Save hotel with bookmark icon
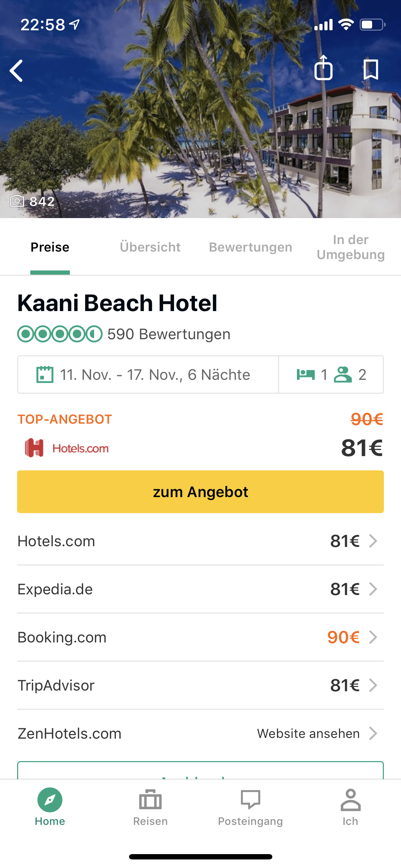The height and width of the screenshot is (868, 401). coord(371,69)
